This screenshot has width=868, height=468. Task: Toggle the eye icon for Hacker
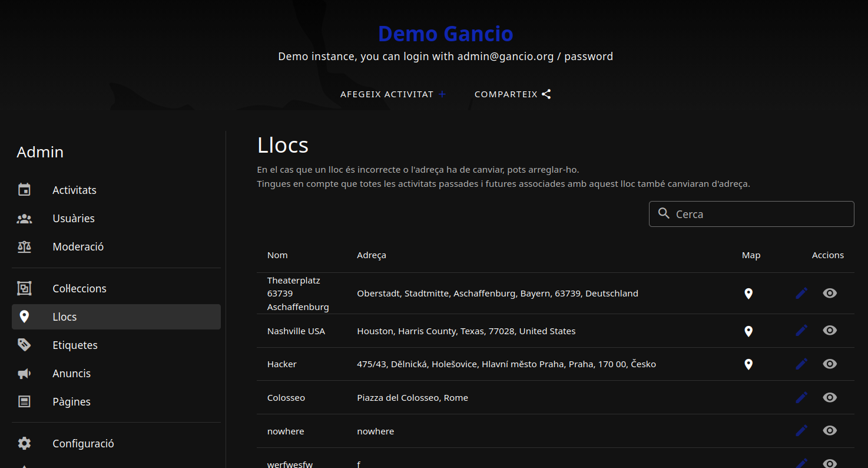pos(830,364)
